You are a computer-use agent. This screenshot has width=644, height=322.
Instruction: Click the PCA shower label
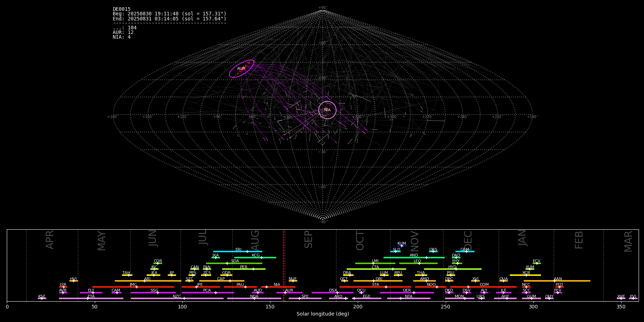pos(207,291)
